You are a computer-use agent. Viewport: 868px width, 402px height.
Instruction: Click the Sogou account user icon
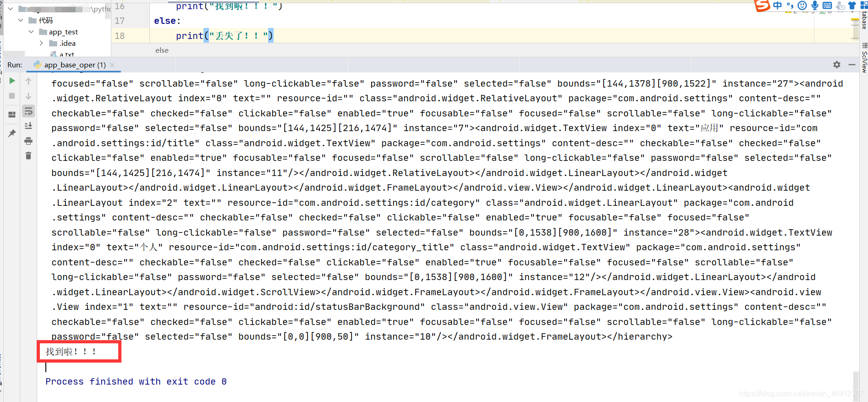840,6
